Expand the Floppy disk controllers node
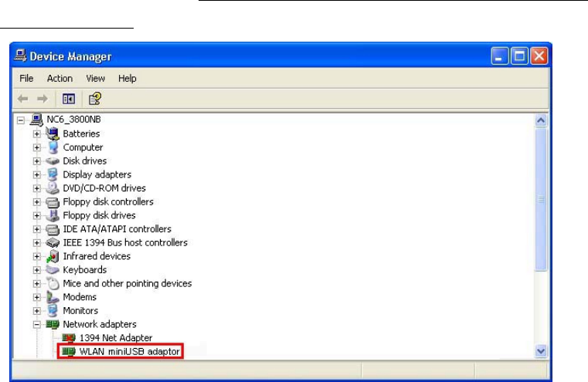Screen dimensions: 588x382 pyautogui.click(x=37, y=202)
